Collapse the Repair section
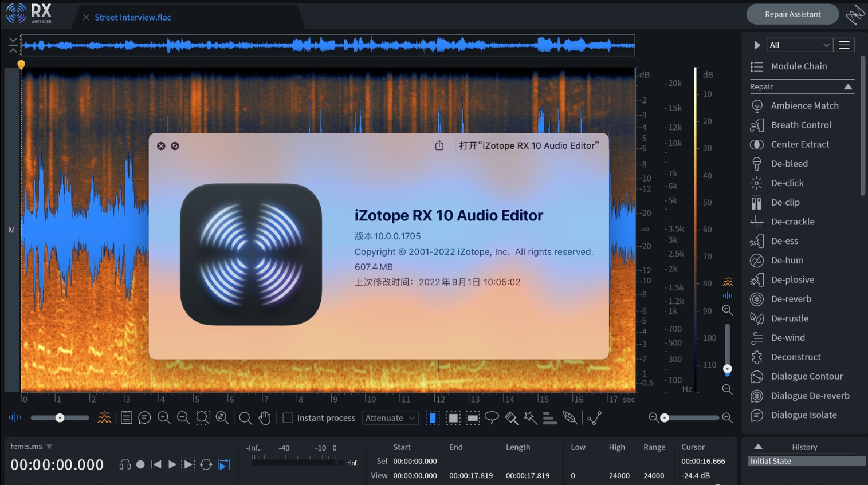 click(847, 87)
